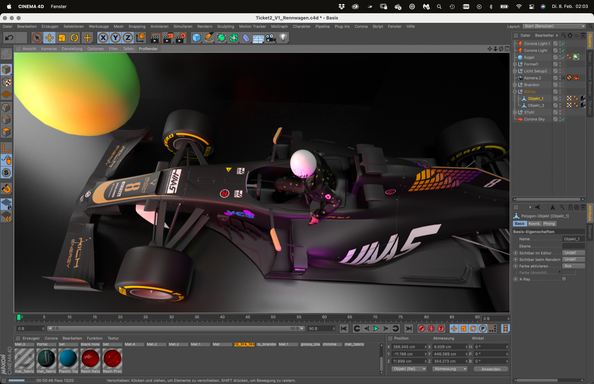Toggle the Z axis lock

[x=128, y=37]
